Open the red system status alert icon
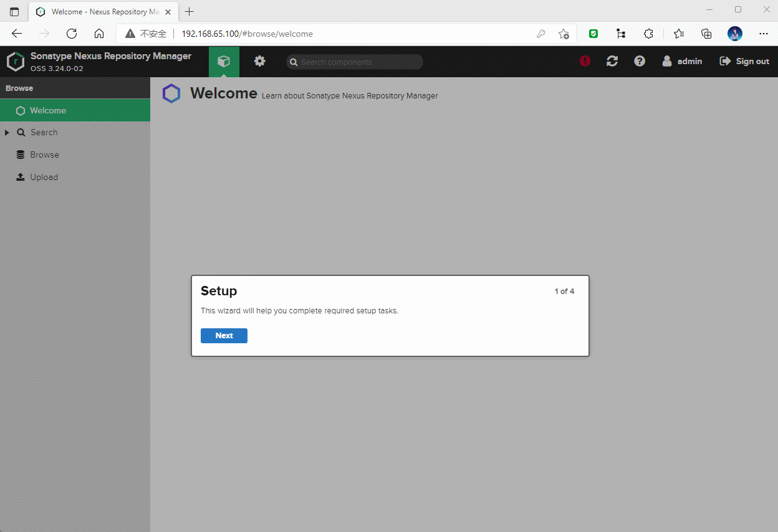The height and width of the screenshot is (532, 778). tap(585, 61)
